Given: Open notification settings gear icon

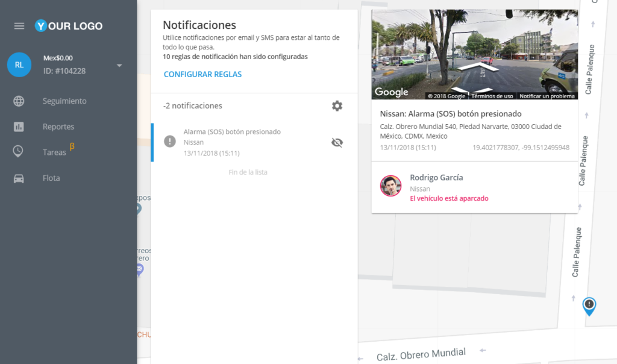Looking at the screenshot, I should (x=337, y=106).
